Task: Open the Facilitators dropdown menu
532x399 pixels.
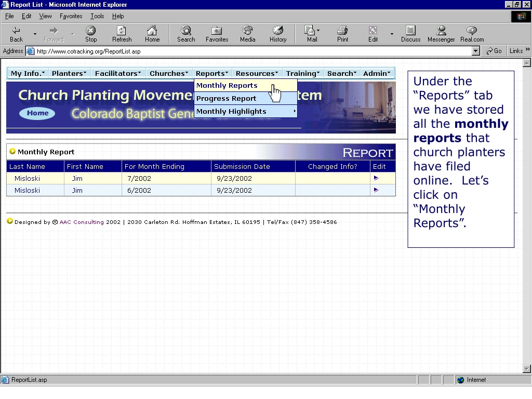Action: 118,73
